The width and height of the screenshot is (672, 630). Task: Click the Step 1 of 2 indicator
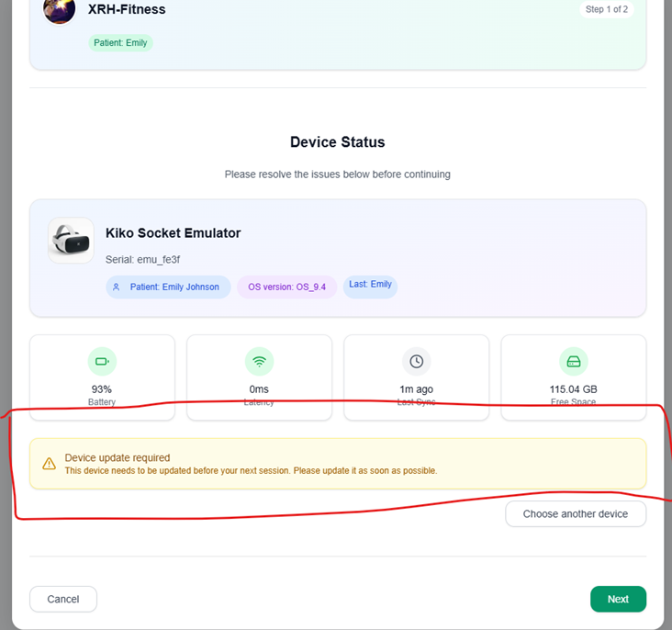point(607,9)
